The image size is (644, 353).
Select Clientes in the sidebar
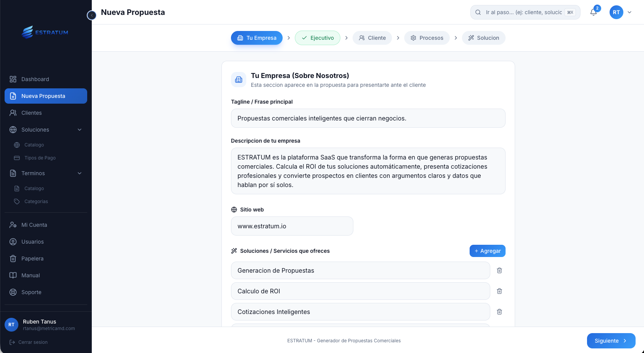[31, 113]
